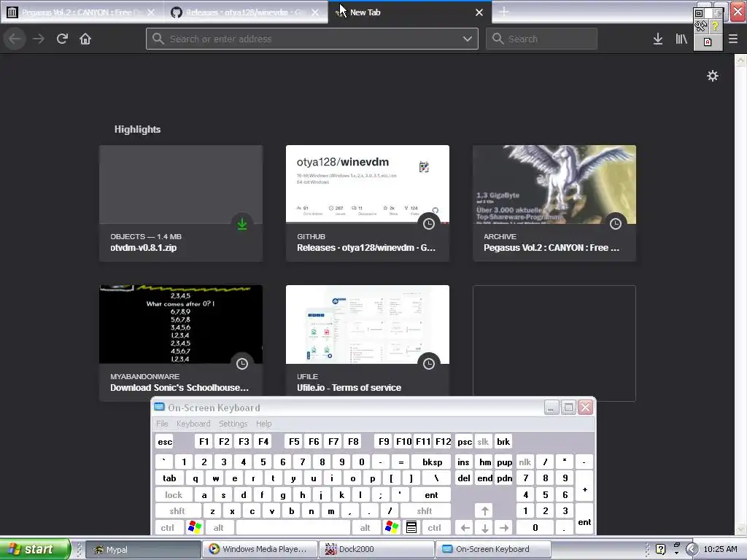Toggle the right shft key
Screen dimensions: 747x560
425,511
